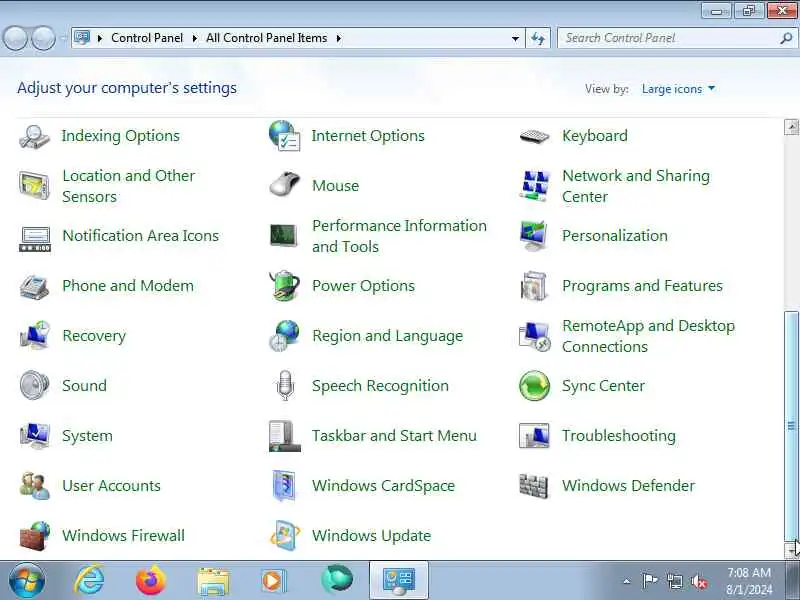Open the User Accounts link
The height and width of the screenshot is (600, 800).
pyautogui.click(x=111, y=486)
